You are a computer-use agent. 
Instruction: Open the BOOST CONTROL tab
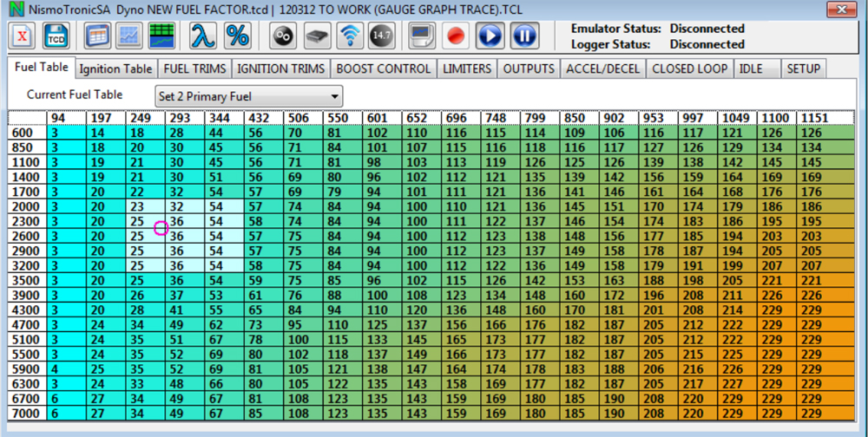click(383, 68)
